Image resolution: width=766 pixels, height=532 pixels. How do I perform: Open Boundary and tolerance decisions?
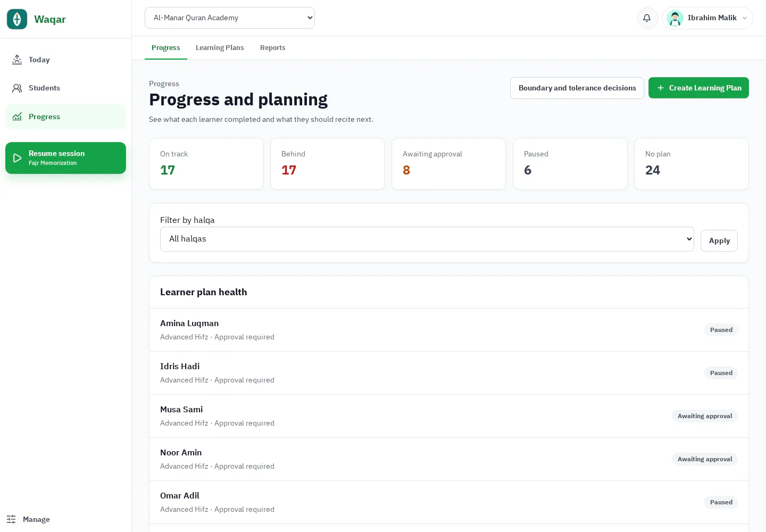click(x=577, y=88)
